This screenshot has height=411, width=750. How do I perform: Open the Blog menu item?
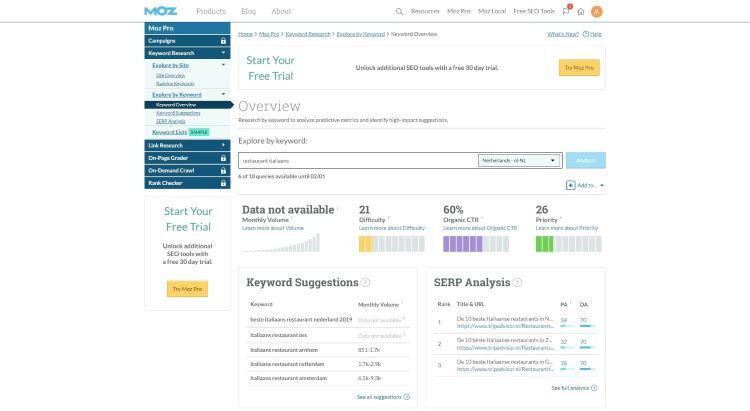click(x=248, y=11)
